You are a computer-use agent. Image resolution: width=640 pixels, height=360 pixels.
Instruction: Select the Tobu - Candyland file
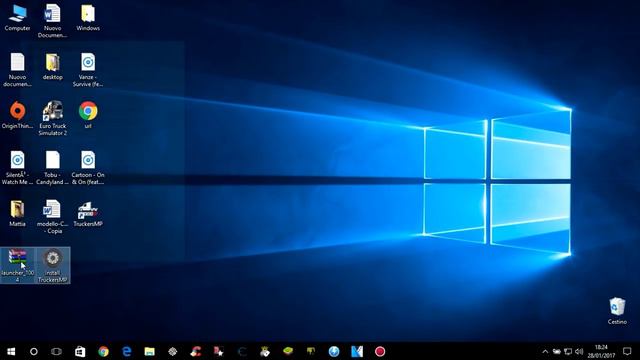pyautogui.click(x=53, y=168)
